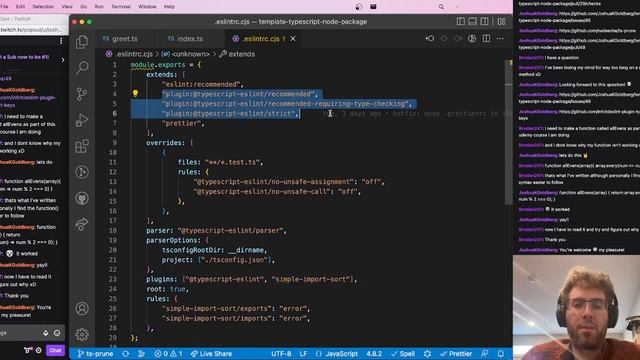This screenshot has height=360, width=640.
Task: Click the lightbulb code action on line 4
Action: pyautogui.click(x=135, y=93)
